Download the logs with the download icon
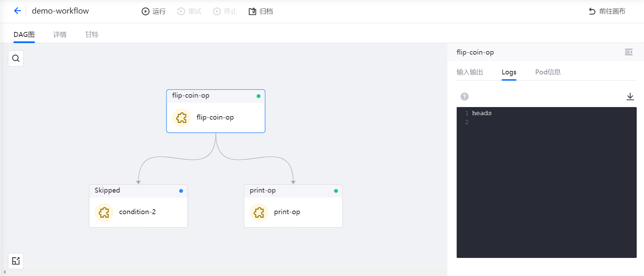Screen dimensions: 644x276 (630, 97)
